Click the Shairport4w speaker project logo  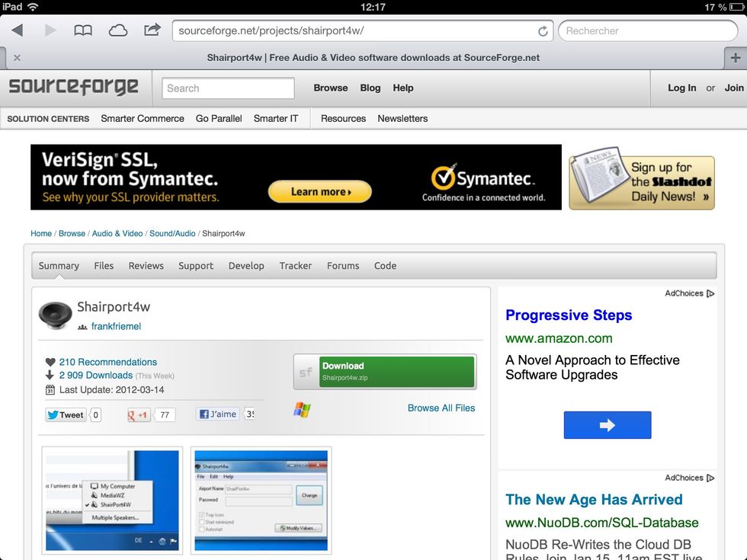[54, 315]
